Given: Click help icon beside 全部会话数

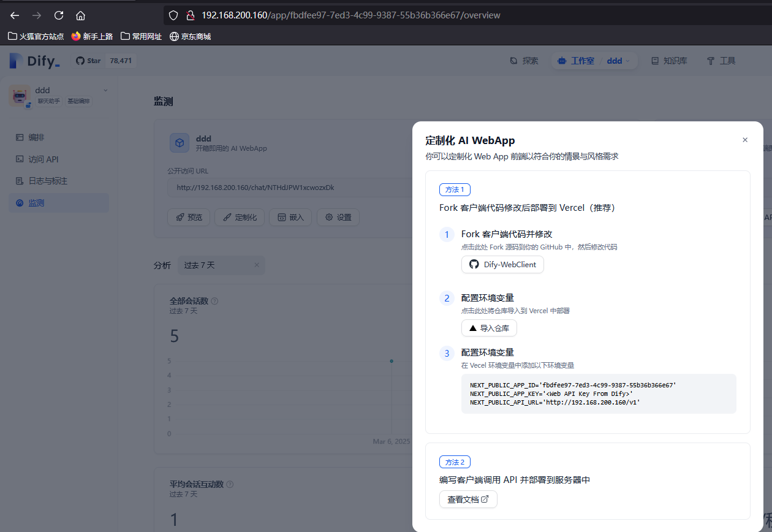Looking at the screenshot, I should pyautogui.click(x=214, y=301).
